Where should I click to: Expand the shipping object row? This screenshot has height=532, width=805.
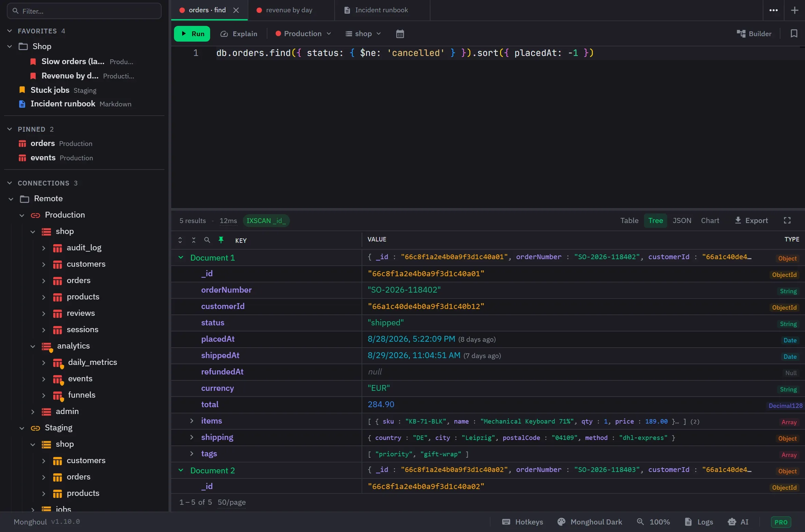(192, 437)
